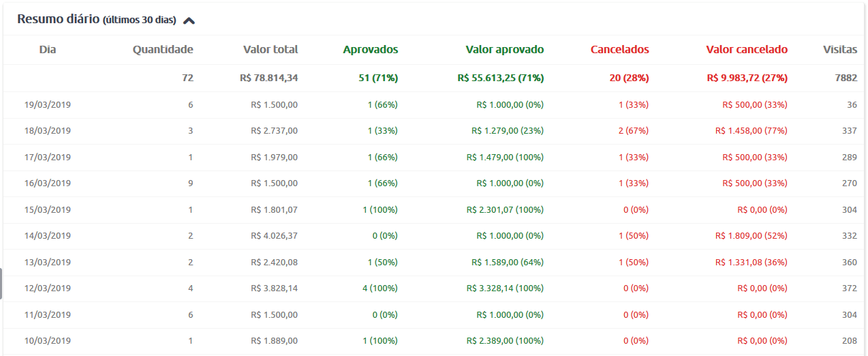Select cancelled count '2 (67%)'
Image resolution: width=868 pixels, height=356 pixels.
click(634, 131)
